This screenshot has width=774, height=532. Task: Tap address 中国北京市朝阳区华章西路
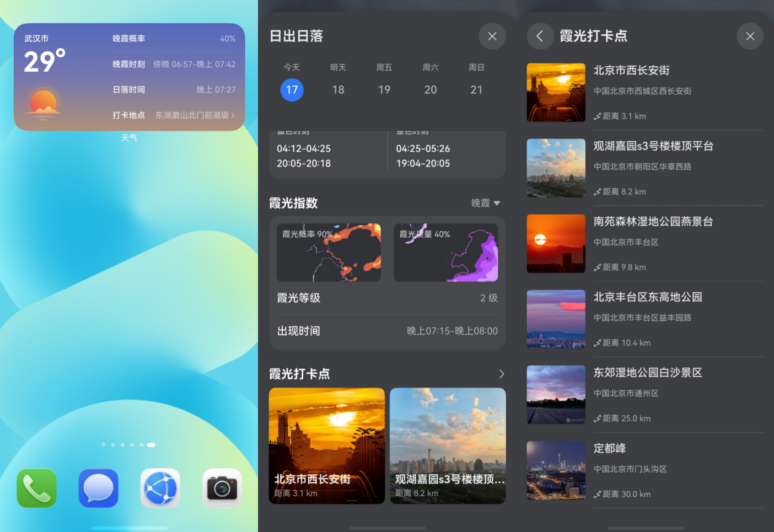(x=642, y=166)
